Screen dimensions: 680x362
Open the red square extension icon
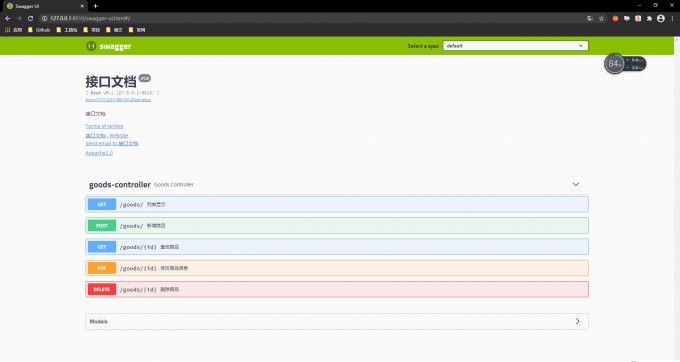[638, 19]
